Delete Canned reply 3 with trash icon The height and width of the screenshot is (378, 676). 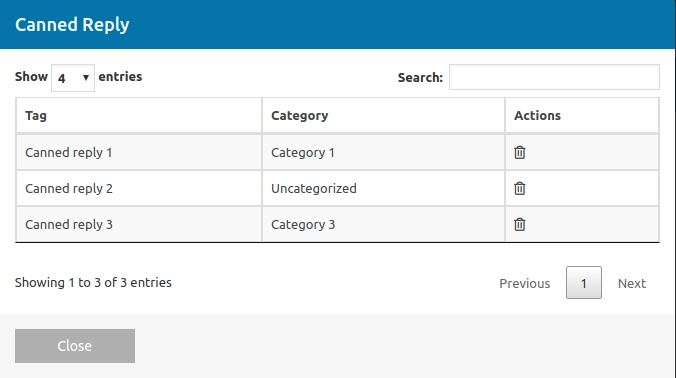click(x=520, y=225)
